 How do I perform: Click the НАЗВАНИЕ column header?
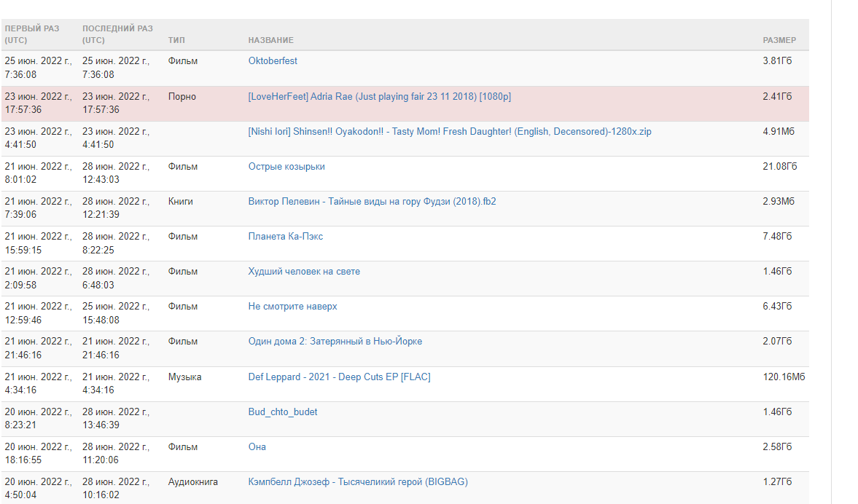(x=271, y=40)
